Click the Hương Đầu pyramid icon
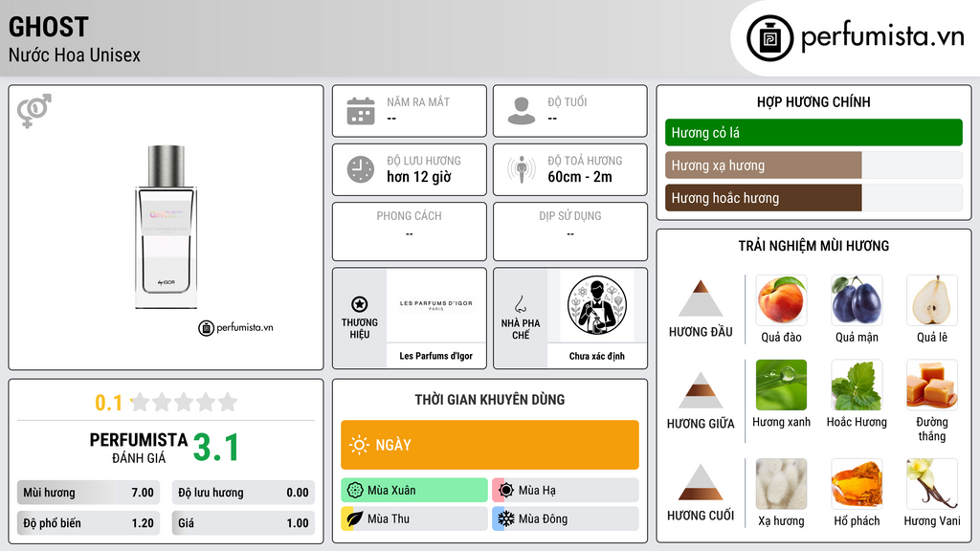The image size is (980, 551). [701, 298]
